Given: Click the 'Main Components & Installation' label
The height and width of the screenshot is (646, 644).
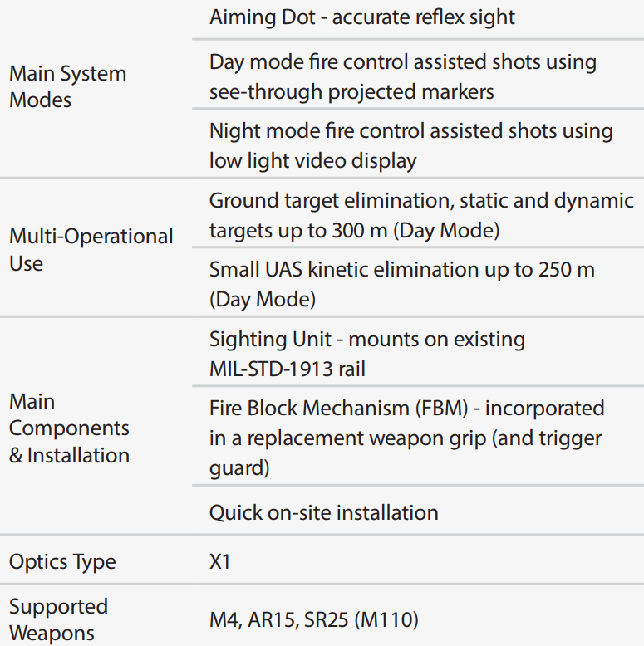Looking at the screenshot, I should point(69,428).
